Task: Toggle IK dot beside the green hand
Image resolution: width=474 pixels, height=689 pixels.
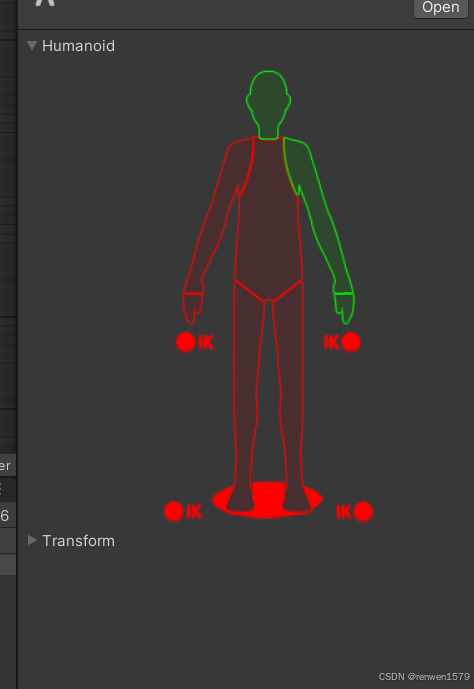Action: (351, 342)
